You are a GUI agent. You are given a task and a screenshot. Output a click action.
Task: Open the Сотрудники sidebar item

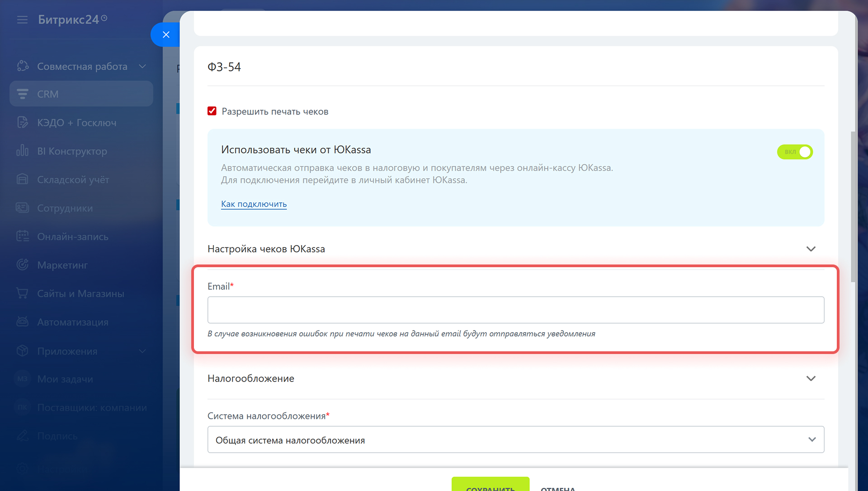pos(65,208)
